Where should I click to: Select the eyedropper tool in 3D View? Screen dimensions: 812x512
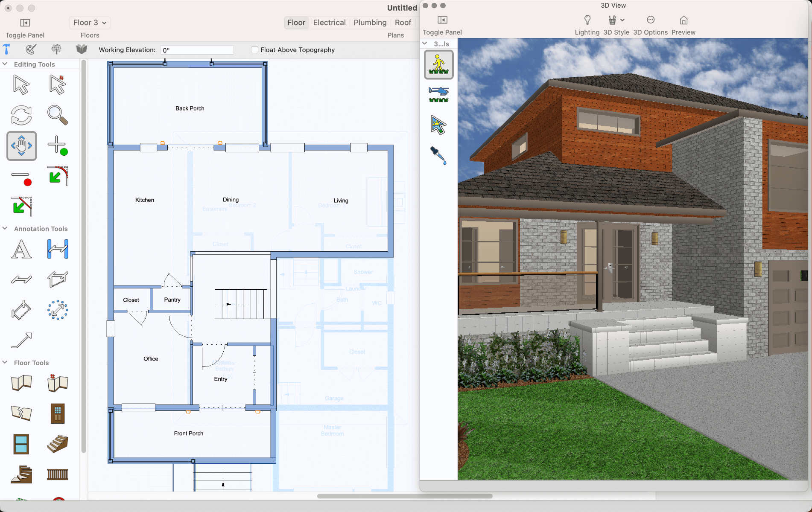coord(438,156)
